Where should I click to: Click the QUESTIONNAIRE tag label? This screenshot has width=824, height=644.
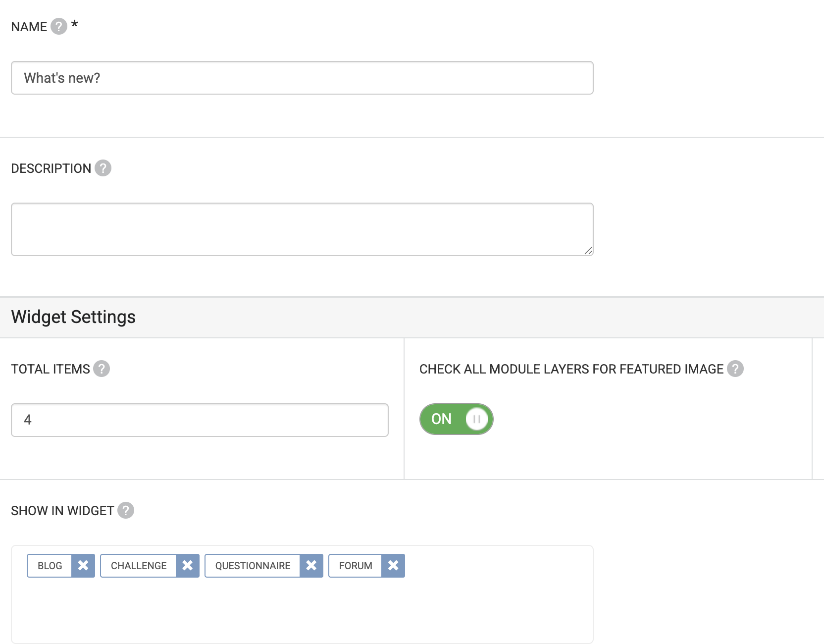point(253,566)
